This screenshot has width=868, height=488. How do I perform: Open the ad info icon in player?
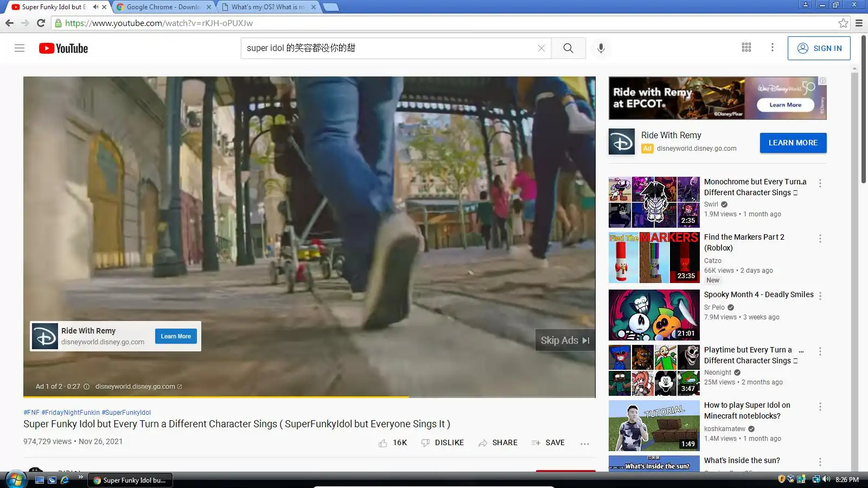(86, 387)
